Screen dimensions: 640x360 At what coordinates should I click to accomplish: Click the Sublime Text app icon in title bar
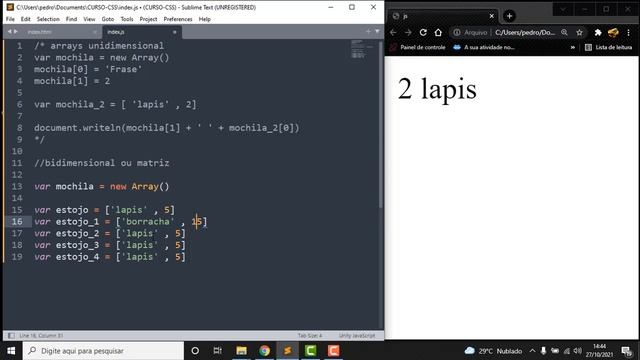10,7
